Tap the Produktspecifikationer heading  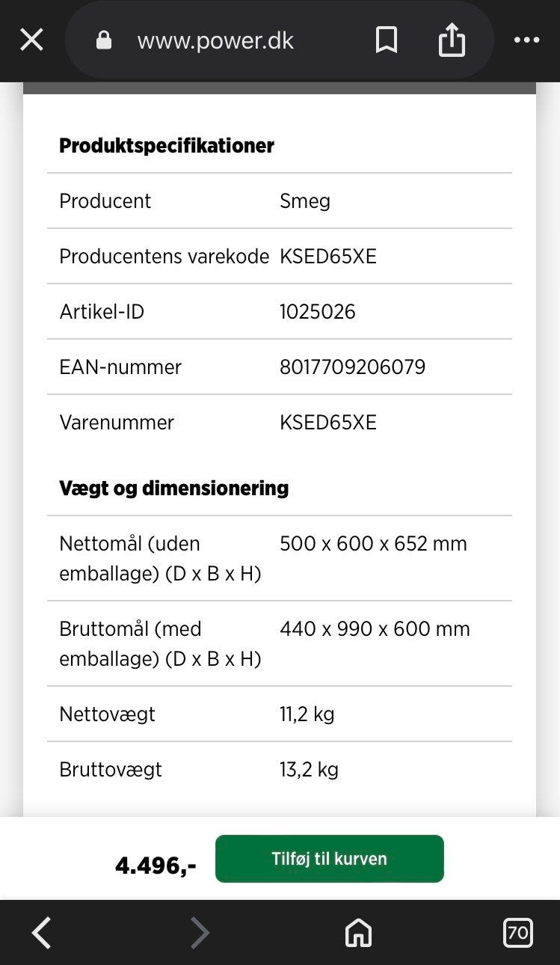166,146
